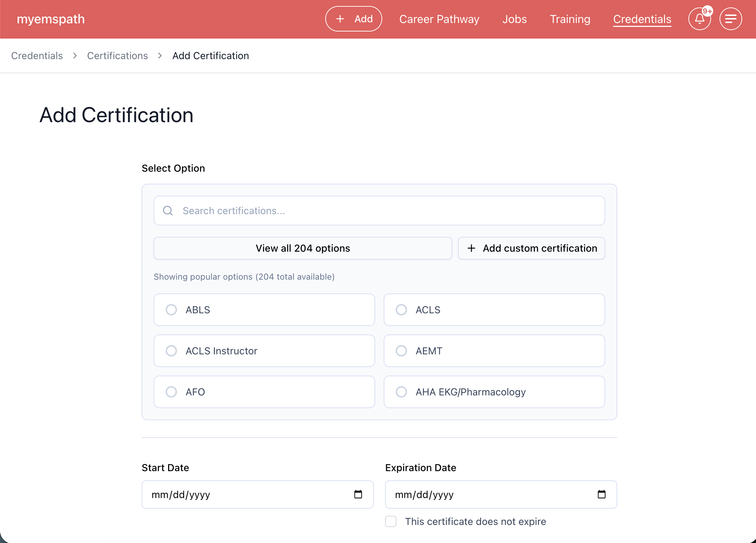Click breadcrumb chevron after Certifications
Image resolution: width=756 pixels, height=543 pixels.
point(160,56)
